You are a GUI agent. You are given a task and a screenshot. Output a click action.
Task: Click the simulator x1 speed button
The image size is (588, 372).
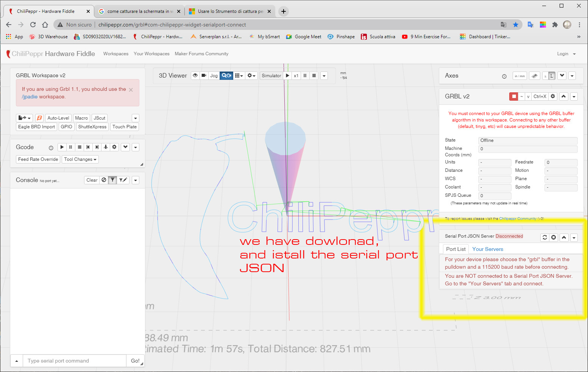tap(296, 76)
